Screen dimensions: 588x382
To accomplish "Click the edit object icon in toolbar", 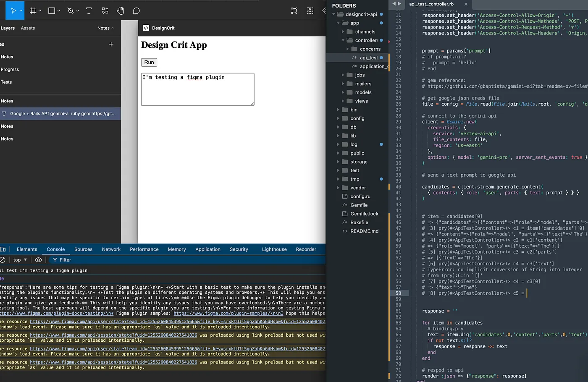I will pyautogui.click(x=294, y=10).
